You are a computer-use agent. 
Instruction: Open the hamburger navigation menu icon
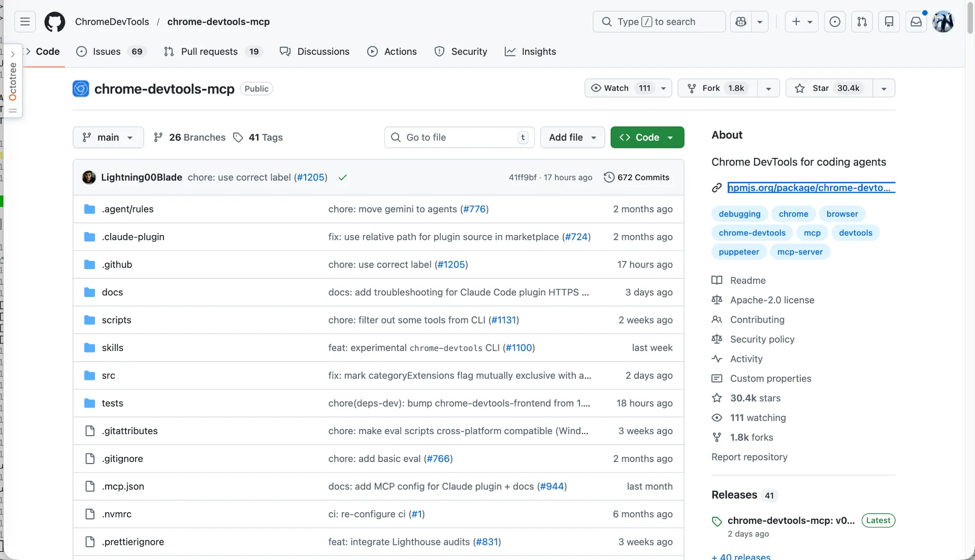pos(24,21)
